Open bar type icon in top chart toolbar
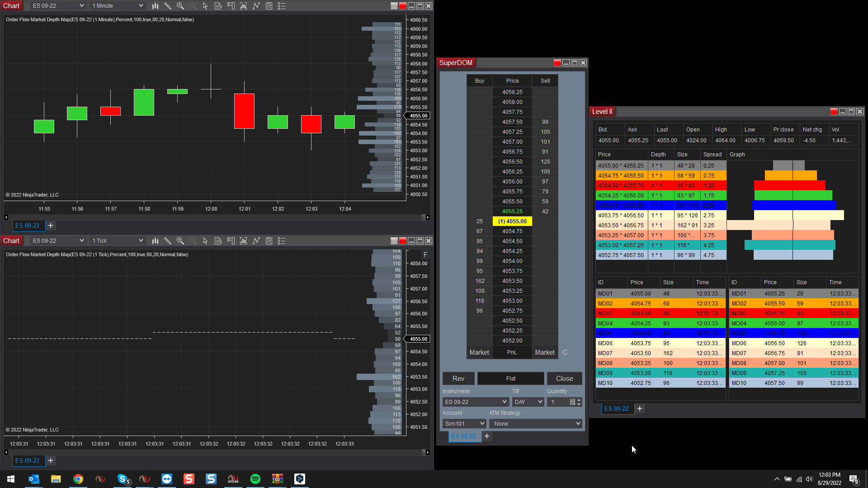 pos(155,6)
